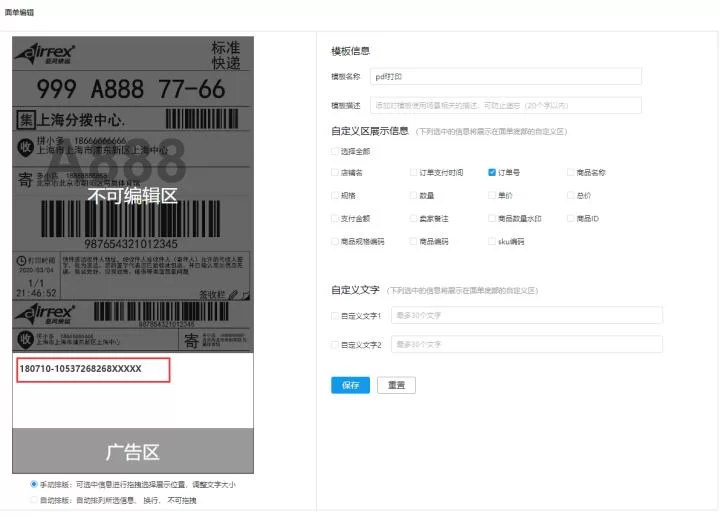Viewport: 720px width, 517px height.
Task: Enable the 订单支付时间 checkbox
Action: coord(413,172)
